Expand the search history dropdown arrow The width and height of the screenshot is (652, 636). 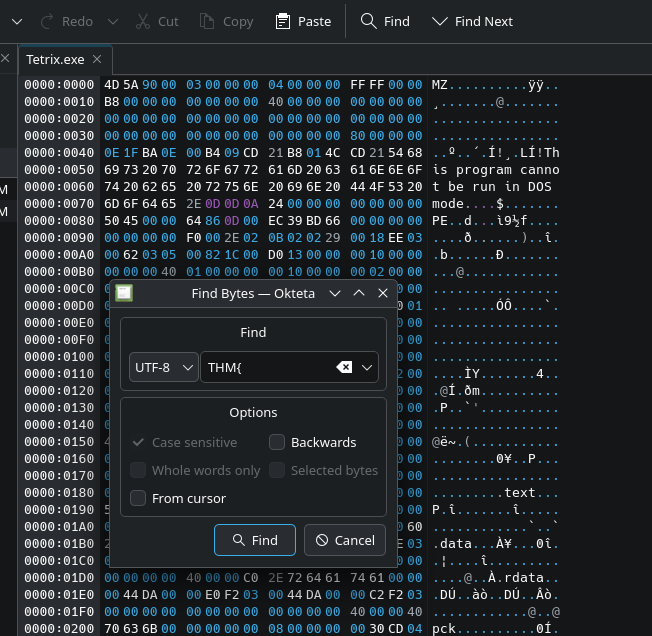(367, 367)
